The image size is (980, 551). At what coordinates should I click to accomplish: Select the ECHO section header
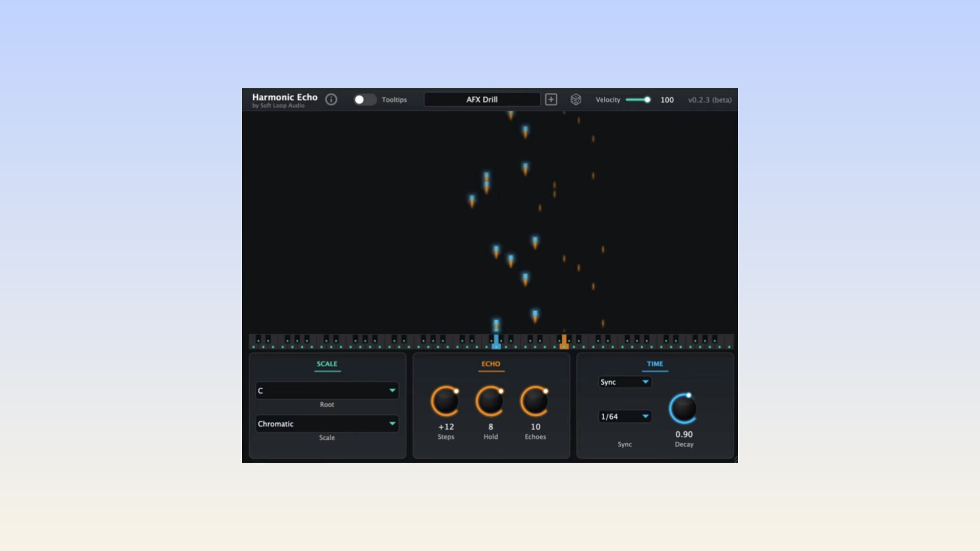(x=491, y=364)
